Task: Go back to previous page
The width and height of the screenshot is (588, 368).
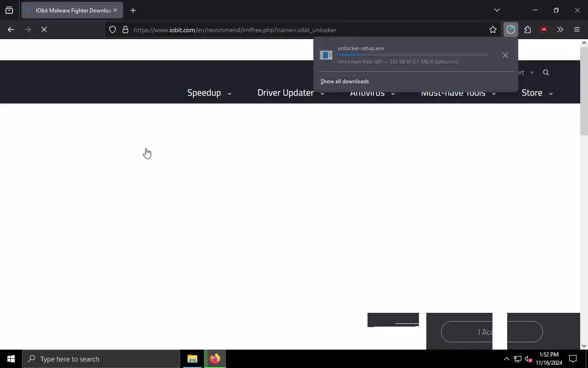Action: [11, 29]
